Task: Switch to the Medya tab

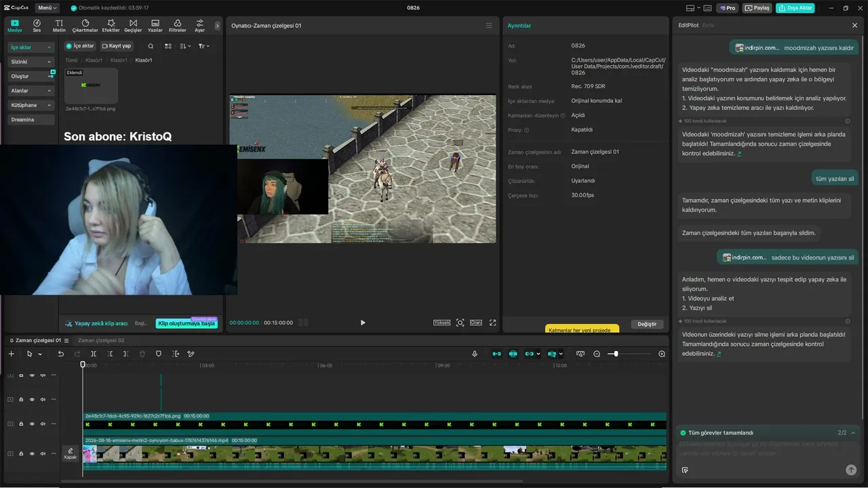Action: (15, 26)
